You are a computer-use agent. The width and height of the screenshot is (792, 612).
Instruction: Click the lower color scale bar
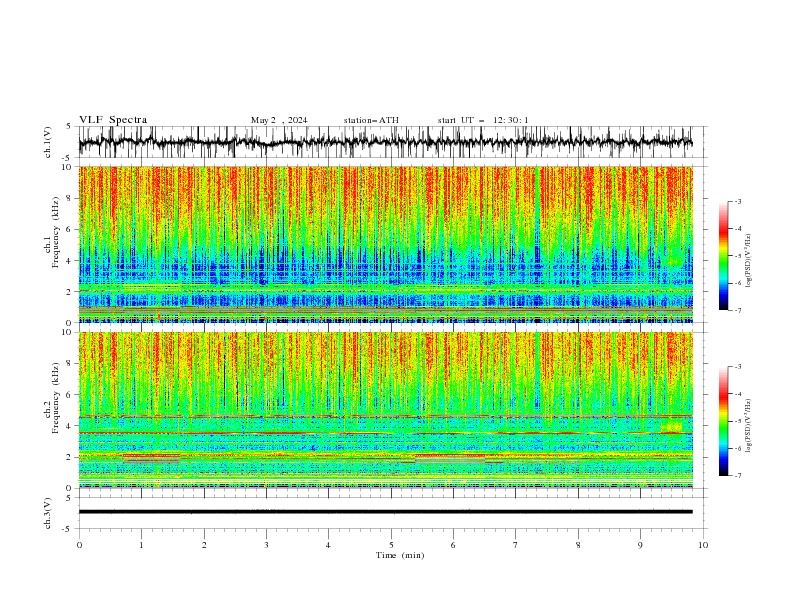[724, 421]
